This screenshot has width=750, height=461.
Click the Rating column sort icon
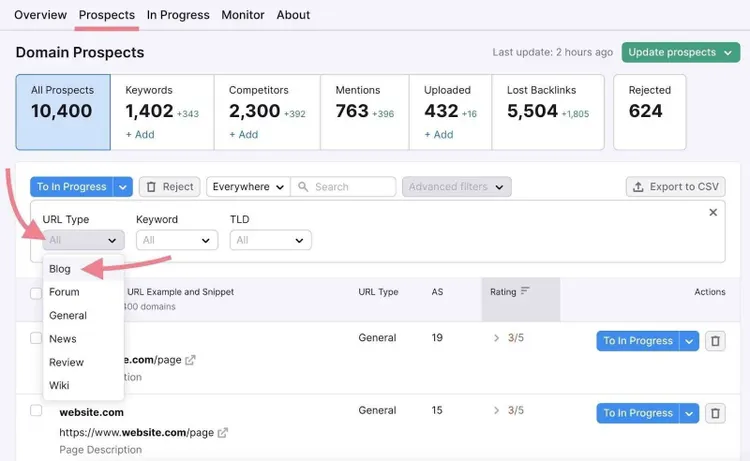pos(525,291)
